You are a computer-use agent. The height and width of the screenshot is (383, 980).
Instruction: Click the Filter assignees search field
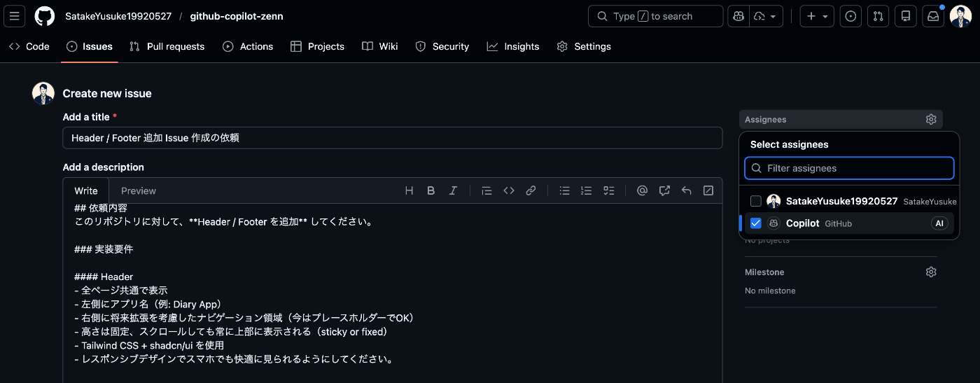849,168
